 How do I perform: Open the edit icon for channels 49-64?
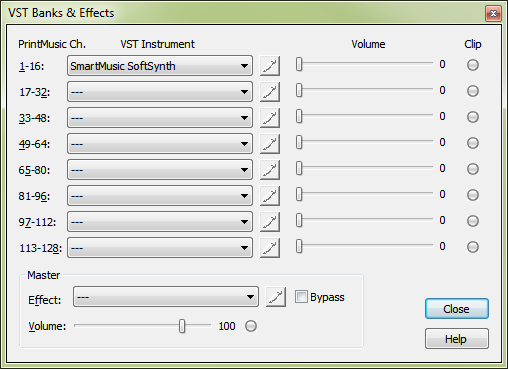(270, 144)
